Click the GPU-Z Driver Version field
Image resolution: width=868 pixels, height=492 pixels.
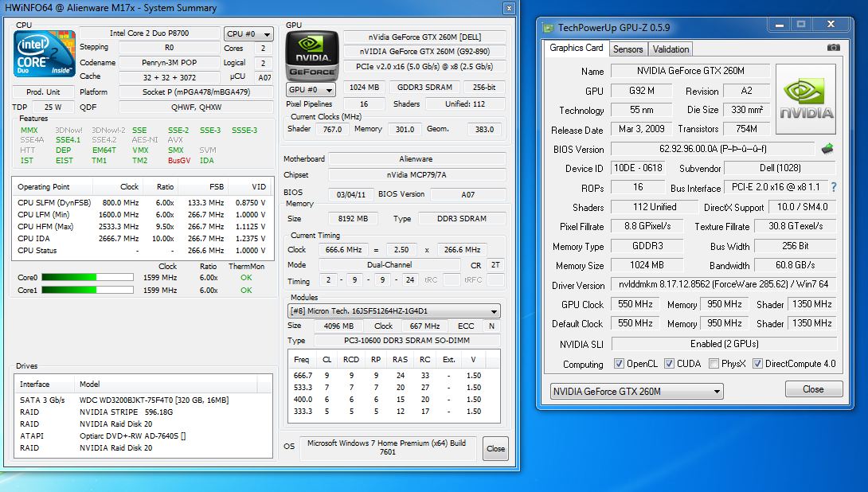pyautogui.click(x=725, y=284)
